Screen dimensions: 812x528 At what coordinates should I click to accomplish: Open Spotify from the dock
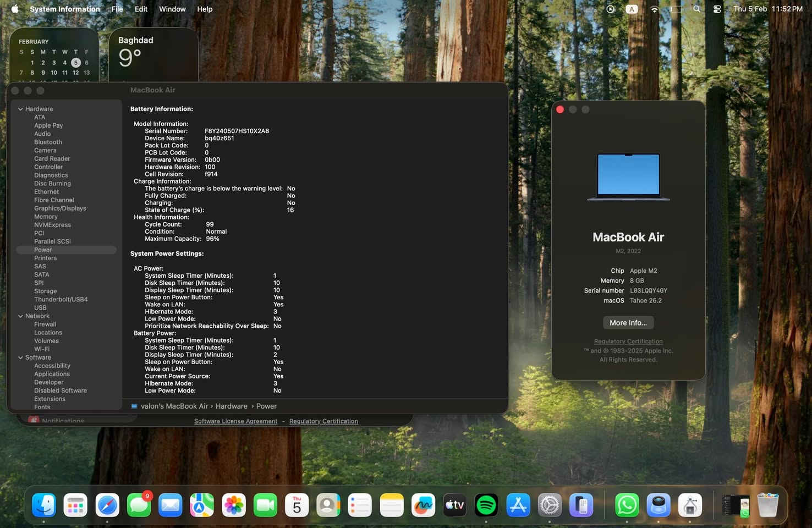coord(486,505)
